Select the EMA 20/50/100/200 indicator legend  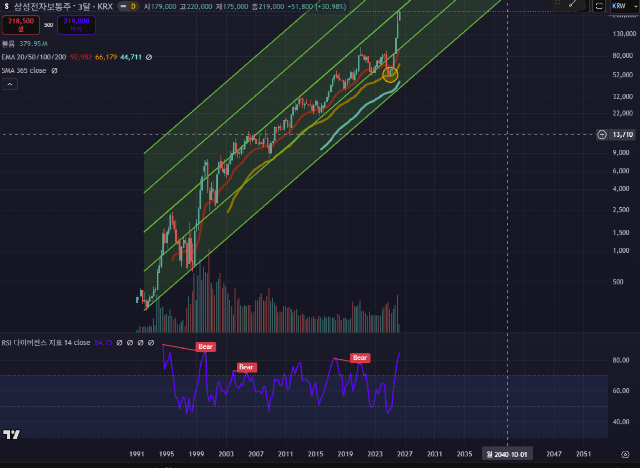point(34,57)
